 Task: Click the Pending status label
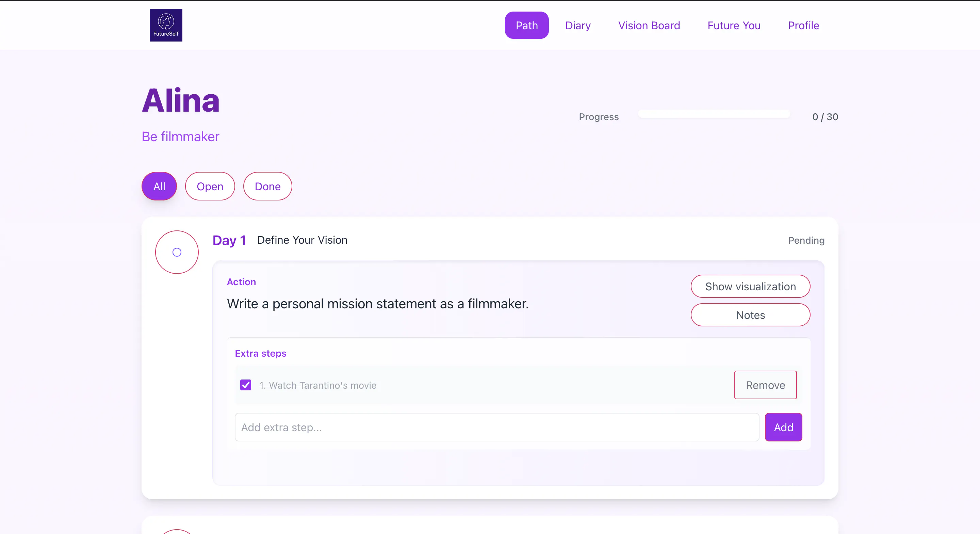pyautogui.click(x=806, y=240)
